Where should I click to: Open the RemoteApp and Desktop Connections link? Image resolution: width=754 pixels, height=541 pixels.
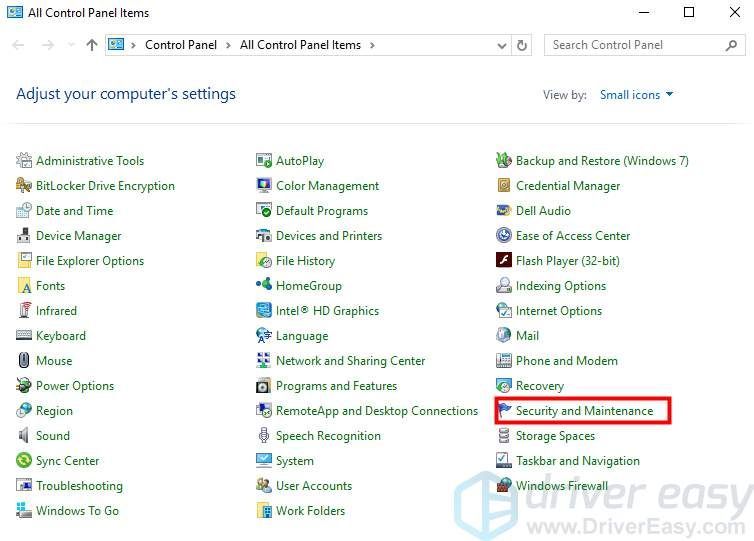pos(377,410)
